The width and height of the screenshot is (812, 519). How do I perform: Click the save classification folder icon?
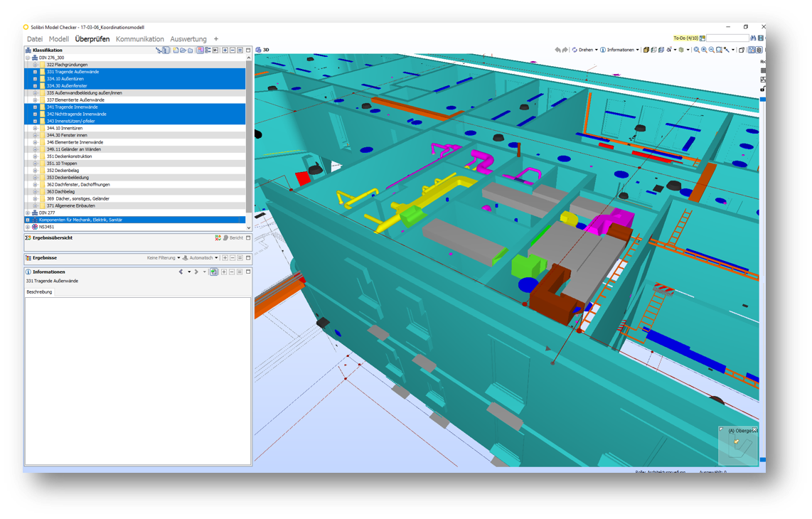(190, 50)
